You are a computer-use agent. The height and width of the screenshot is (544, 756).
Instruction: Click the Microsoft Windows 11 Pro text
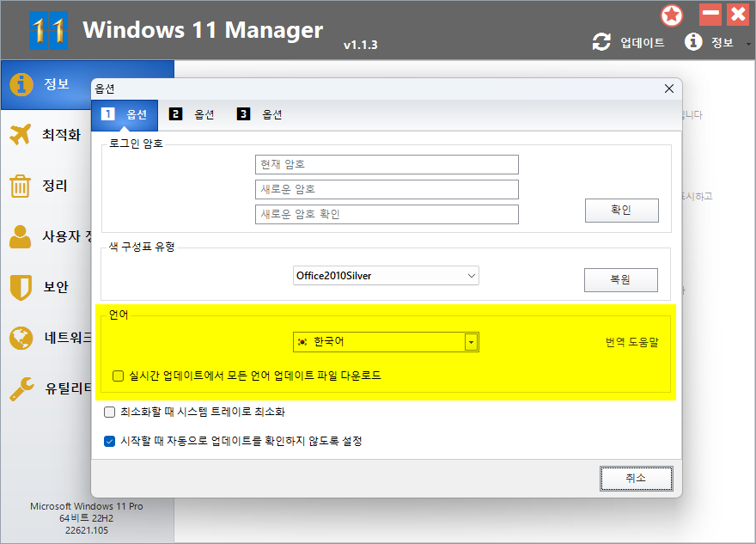tap(86, 506)
